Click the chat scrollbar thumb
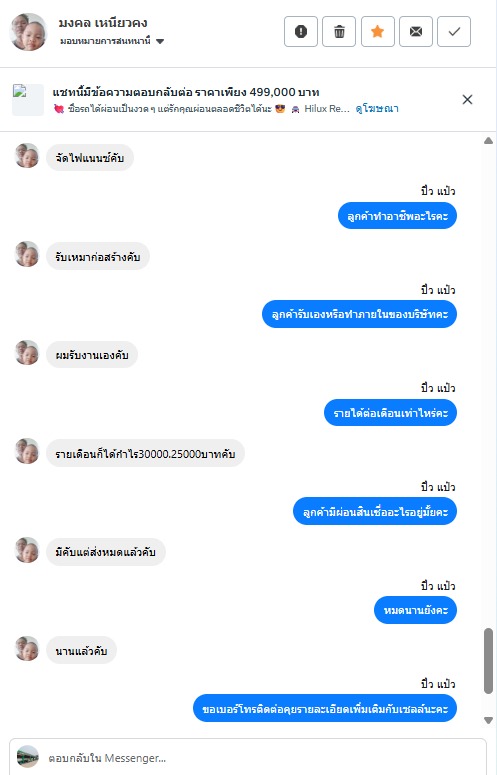 (488, 661)
